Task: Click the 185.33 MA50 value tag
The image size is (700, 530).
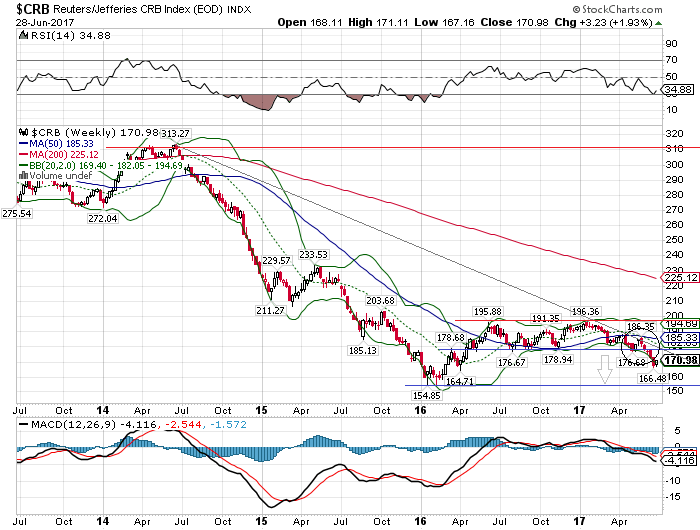Action: [681, 338]
